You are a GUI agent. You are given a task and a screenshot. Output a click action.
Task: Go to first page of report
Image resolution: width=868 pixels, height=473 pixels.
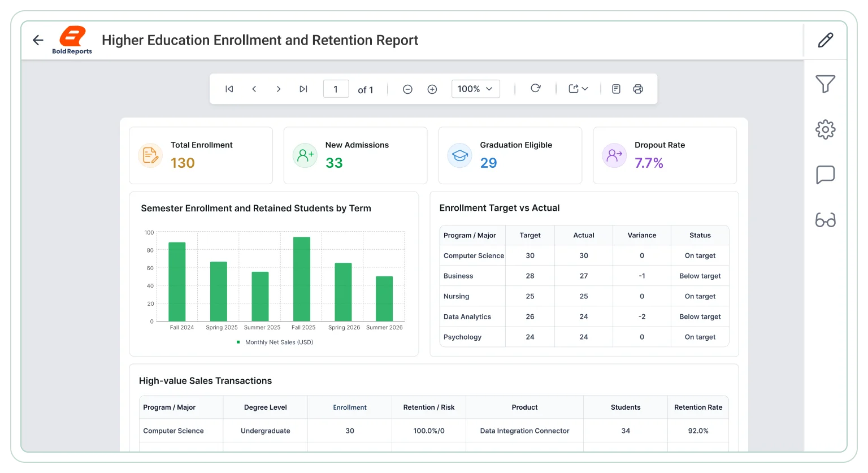229,89
